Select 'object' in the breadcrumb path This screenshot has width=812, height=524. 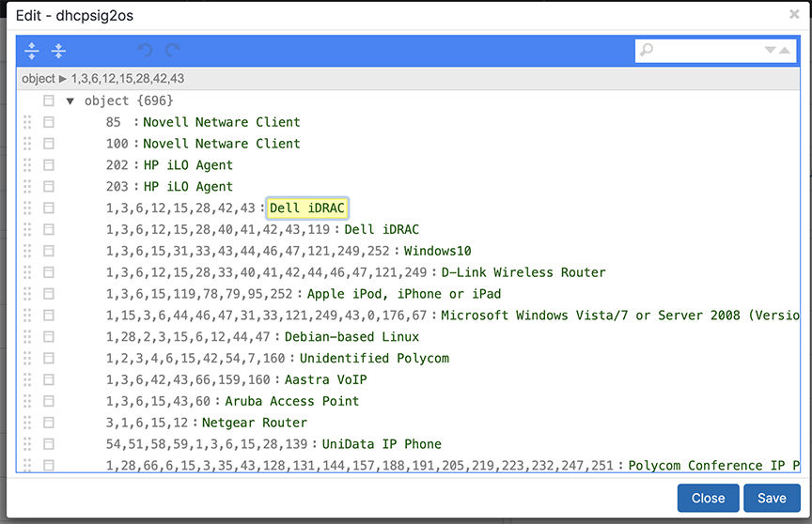[x=38, y=79]
